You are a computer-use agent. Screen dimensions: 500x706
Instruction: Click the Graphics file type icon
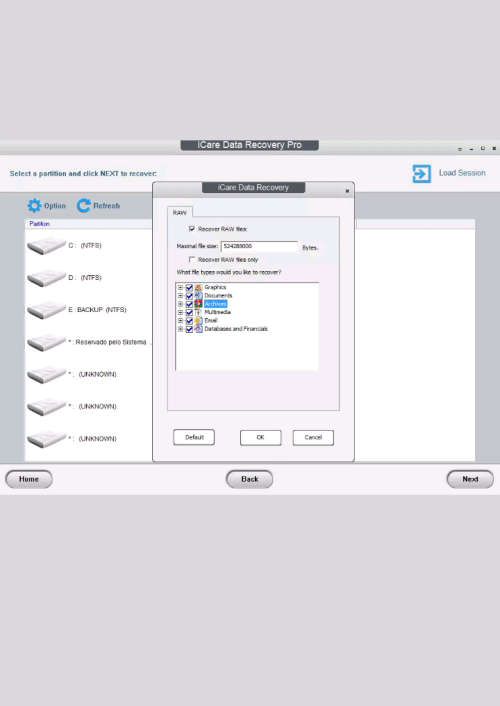(x=198, y=287)
